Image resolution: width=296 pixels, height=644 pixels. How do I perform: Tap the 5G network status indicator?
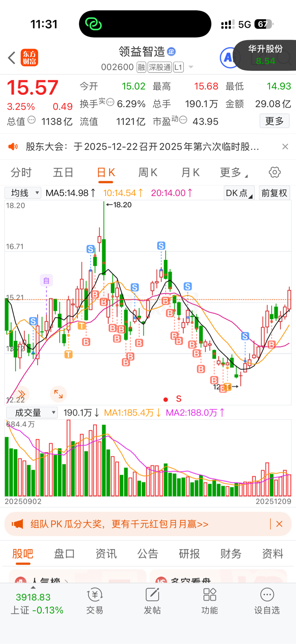tap(244, 24)
